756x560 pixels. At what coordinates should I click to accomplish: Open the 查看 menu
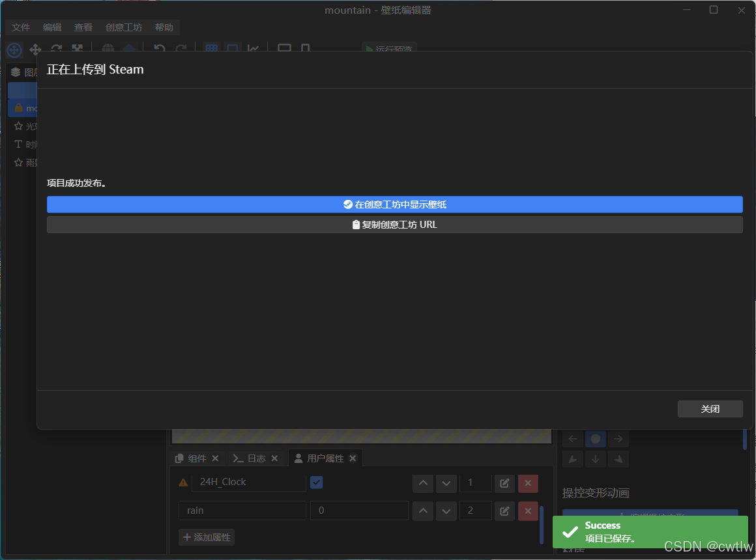pyautogui.click(x=83, y=27)
